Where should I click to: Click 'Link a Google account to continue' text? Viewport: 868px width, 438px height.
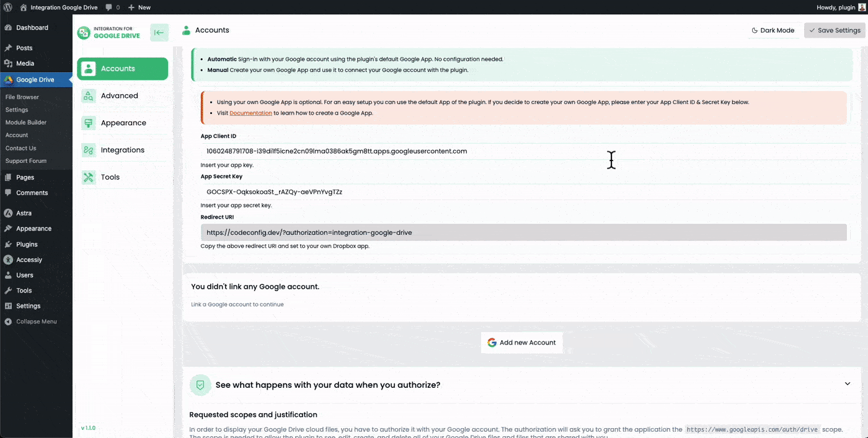237,305
